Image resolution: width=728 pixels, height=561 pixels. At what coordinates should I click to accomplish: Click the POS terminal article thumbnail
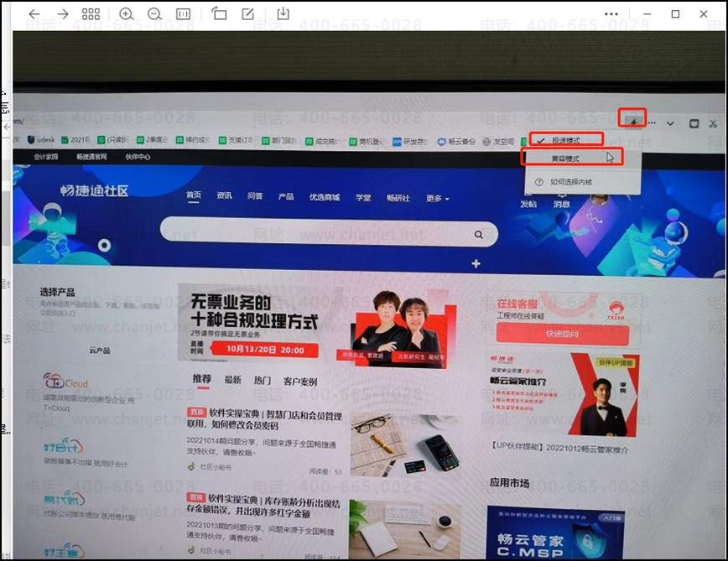coord(405,444)
